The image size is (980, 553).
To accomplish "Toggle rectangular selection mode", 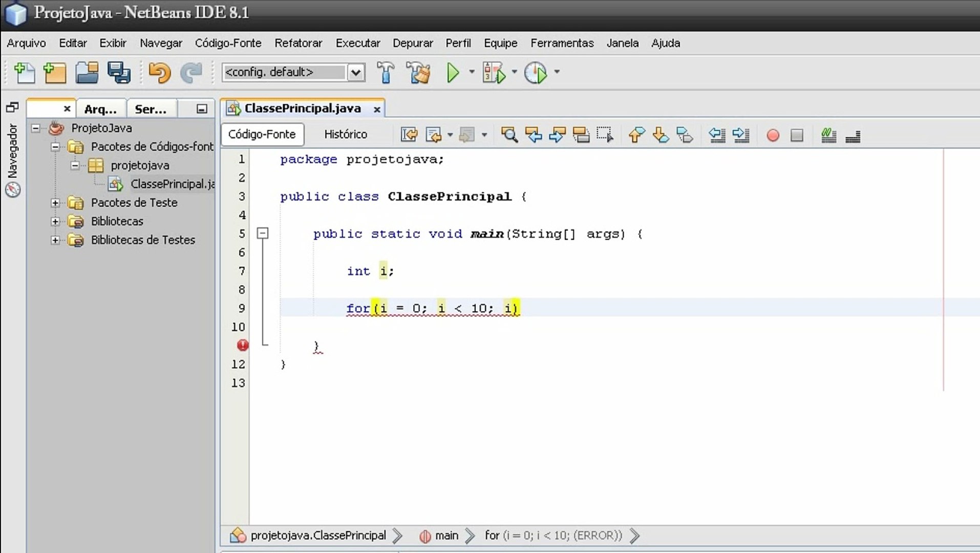I will click(x=605, y=135).
